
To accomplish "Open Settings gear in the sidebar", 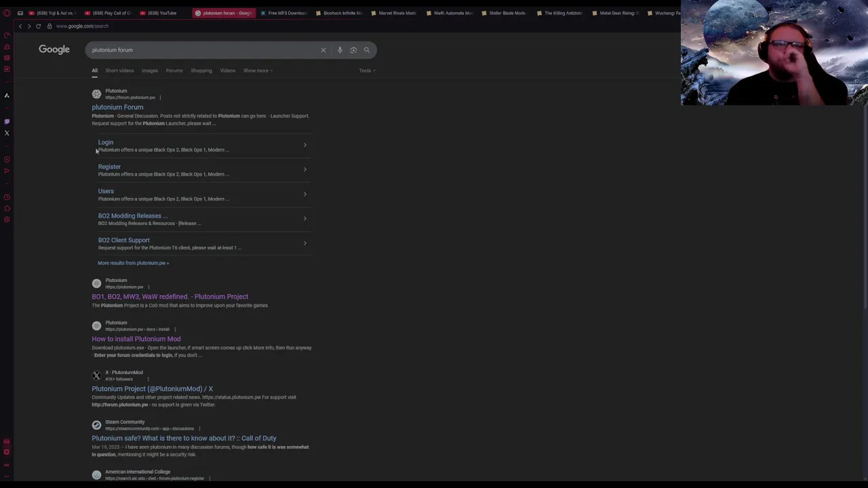I will tap(7, 220).
